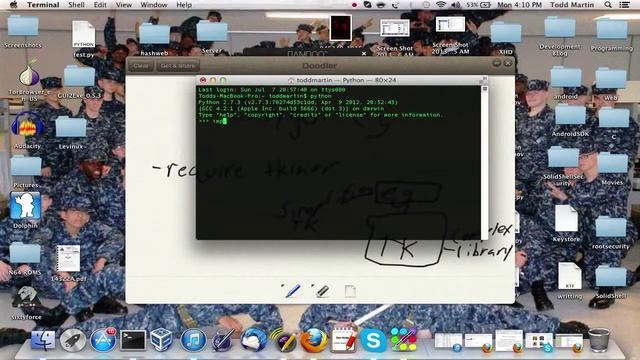Click the Terminal window scrollbar
Viewport: 640px width, 360px height.
[484, 162]
